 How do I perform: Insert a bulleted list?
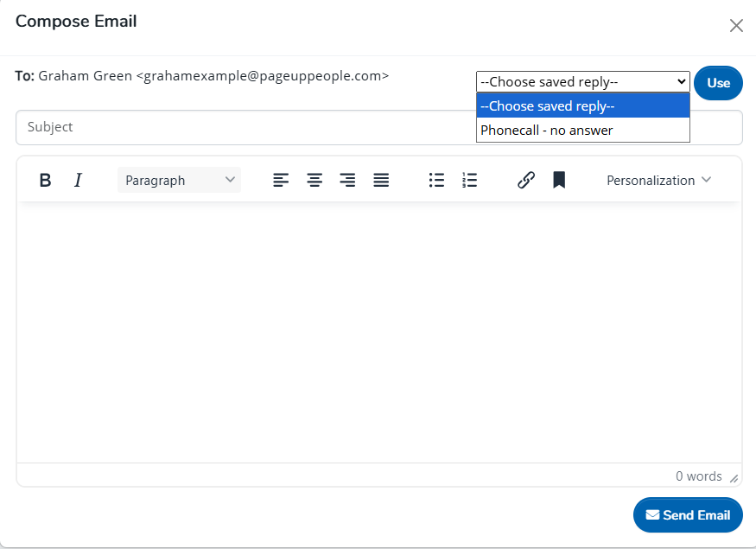click(436, 180)
